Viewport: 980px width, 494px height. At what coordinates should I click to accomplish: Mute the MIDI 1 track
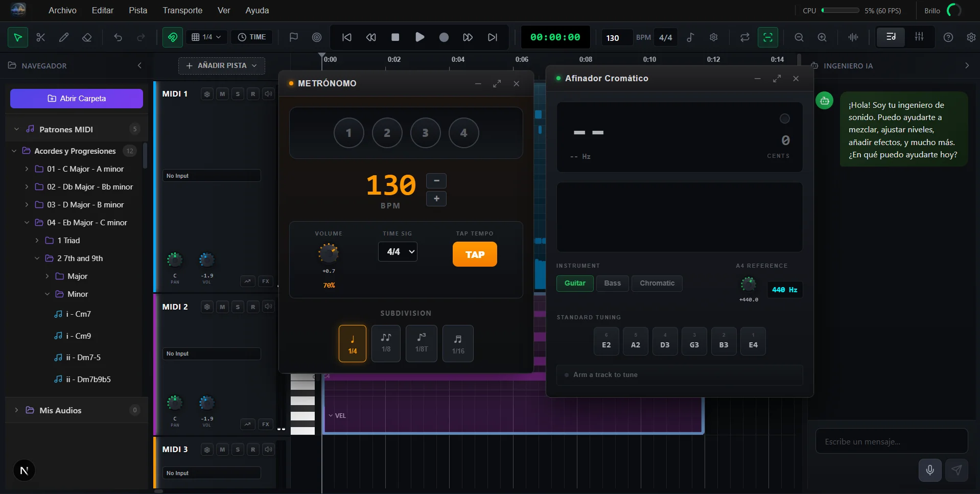coord(222,94)
